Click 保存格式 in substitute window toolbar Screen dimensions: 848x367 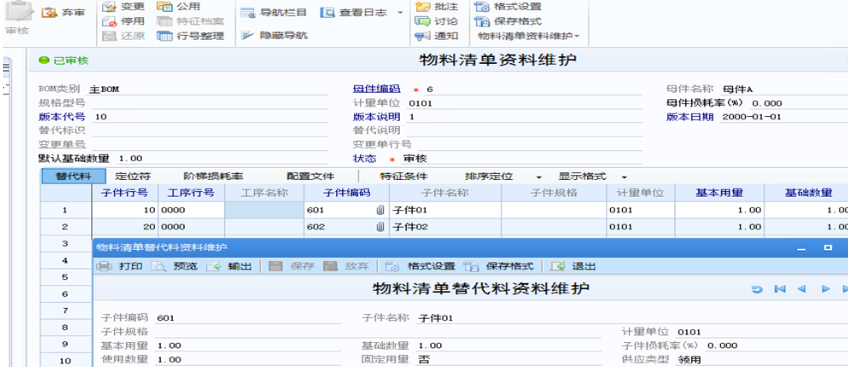point(499,266)
